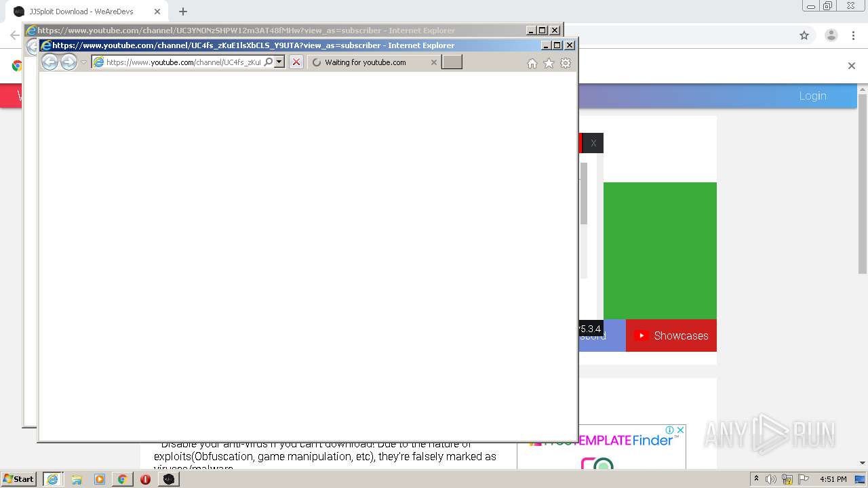Open the IE address bar autocomplete dropdown
This screenshot has width=868, height=488.
click(x=279, y=62)
